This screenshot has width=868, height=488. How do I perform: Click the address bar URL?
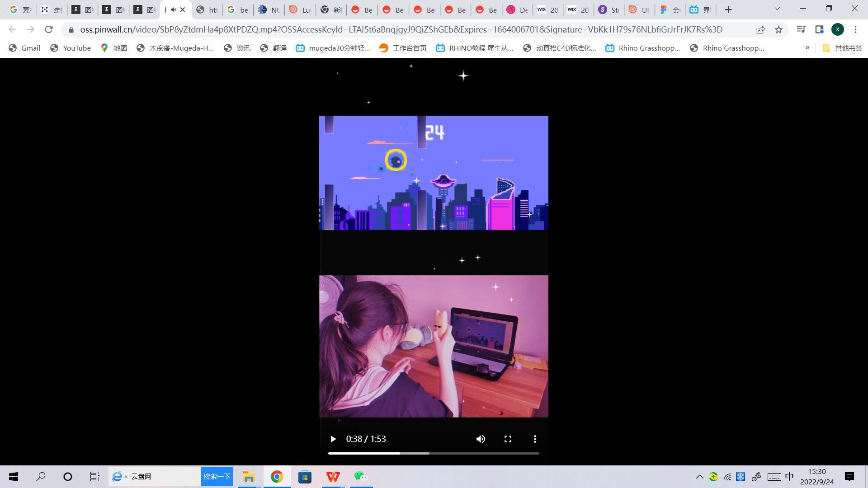coord(401,29)
